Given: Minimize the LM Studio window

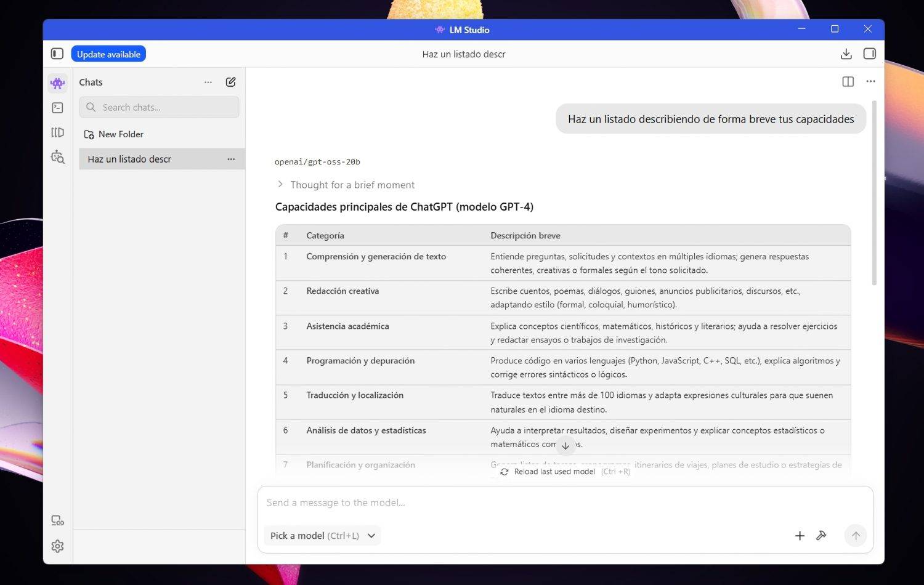Looking at the screenshot, I should click(801, 29).
